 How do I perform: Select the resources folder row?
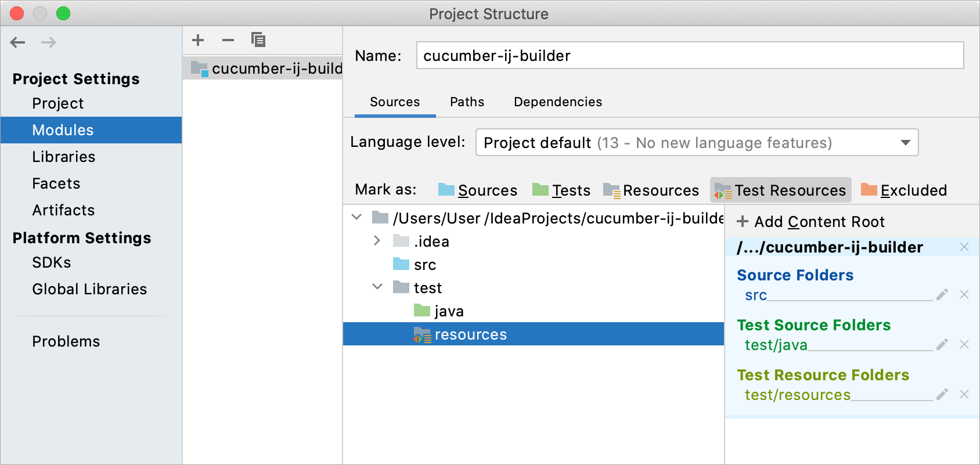pos(534,334)
